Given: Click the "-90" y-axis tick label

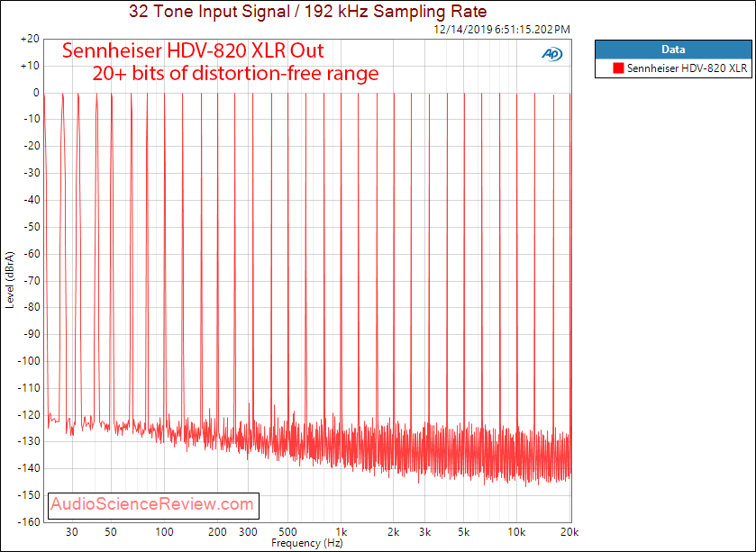Looking at the screenshot, I should click(32, 334).
